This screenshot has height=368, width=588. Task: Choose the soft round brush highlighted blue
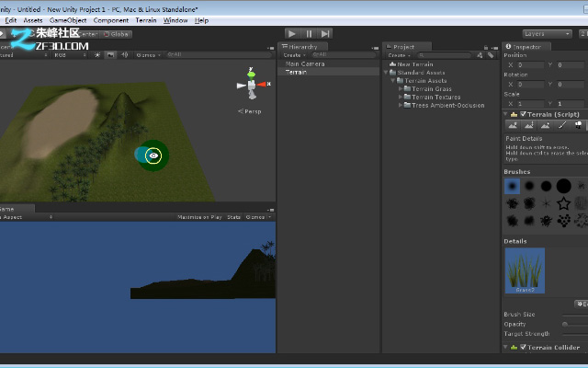pyautogui.click(x=512, y=186)
